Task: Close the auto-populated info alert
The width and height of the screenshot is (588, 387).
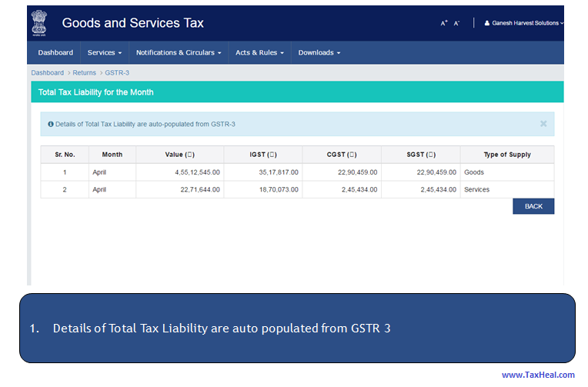Action: pyautogui.click(x=543, y=123)
